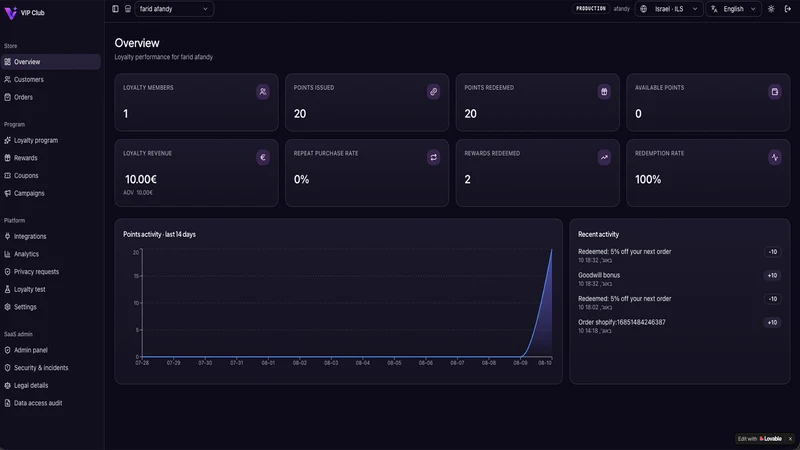Open Loyalty test page
Image resolution: width=800 pixels, height=450 pixels.
pos(51,289)
